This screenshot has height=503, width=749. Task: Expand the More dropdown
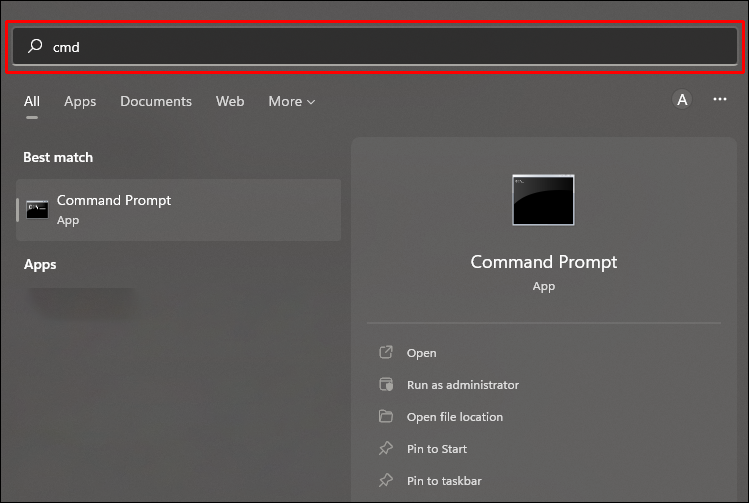point(291,101)
